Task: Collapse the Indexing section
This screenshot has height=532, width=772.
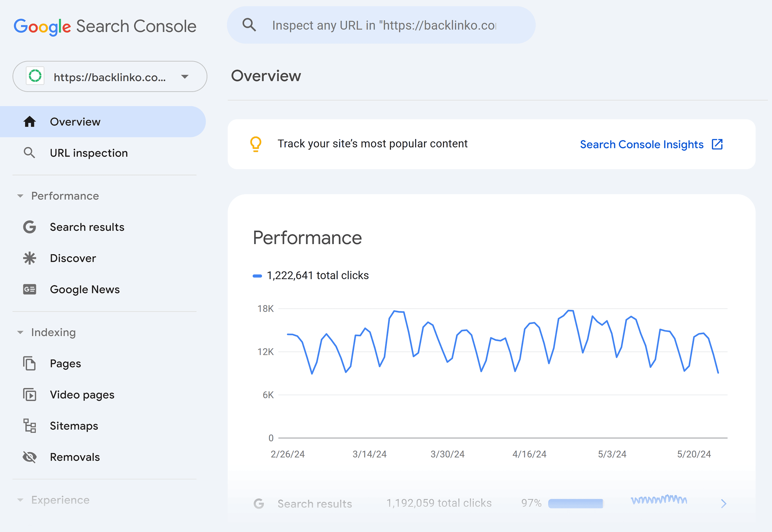Action: click(x=21, y=332)
